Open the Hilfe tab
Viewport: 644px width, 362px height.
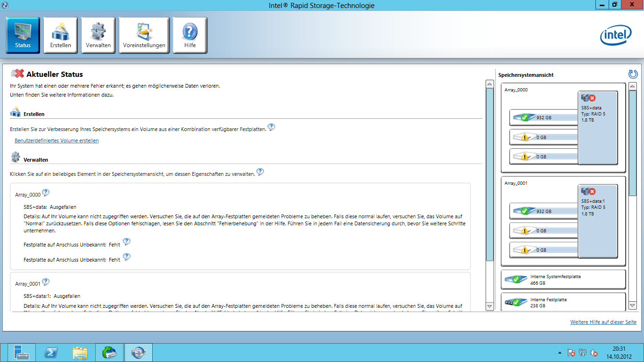pos(190,35)
